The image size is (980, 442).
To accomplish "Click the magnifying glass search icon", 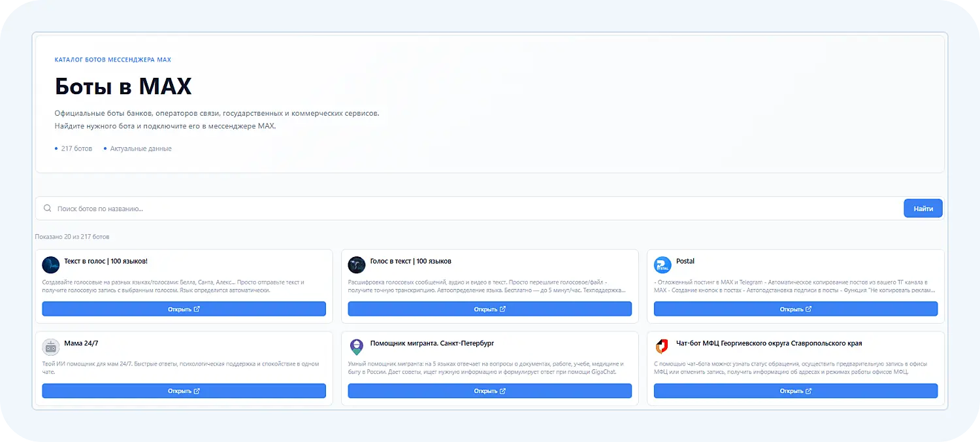I will tap(47, 208).
